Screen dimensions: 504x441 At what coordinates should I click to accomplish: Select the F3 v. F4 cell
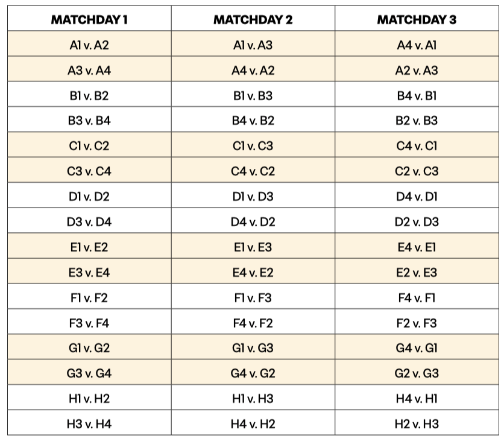tap(89, 323)
